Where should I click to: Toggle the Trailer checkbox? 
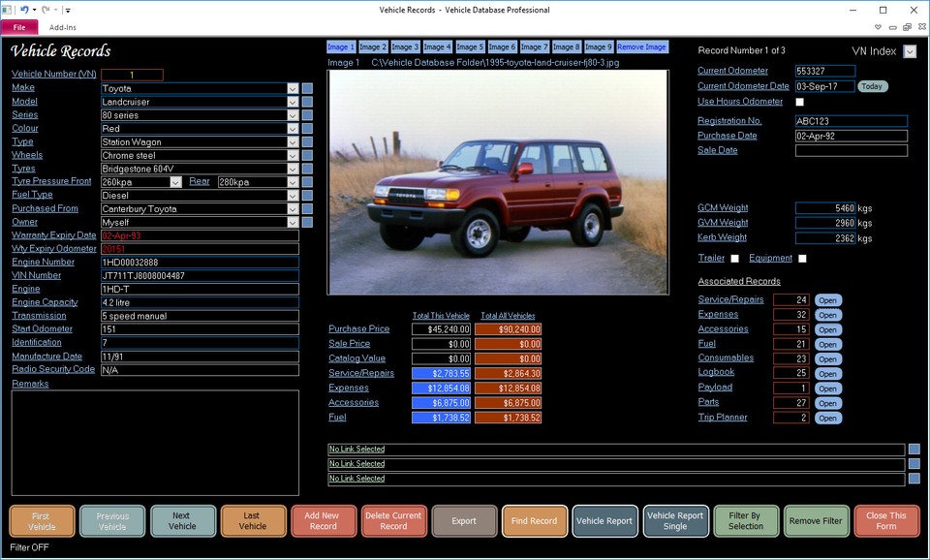[x=735, y=259]
